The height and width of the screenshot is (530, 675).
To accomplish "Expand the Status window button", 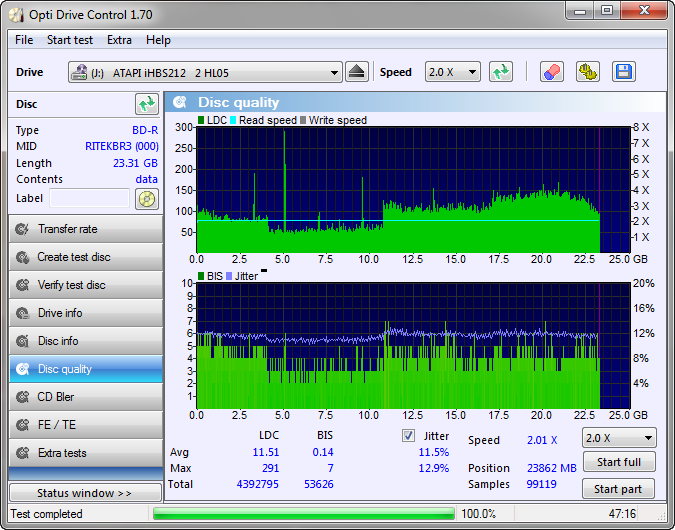I will click(x=85, y=493).
